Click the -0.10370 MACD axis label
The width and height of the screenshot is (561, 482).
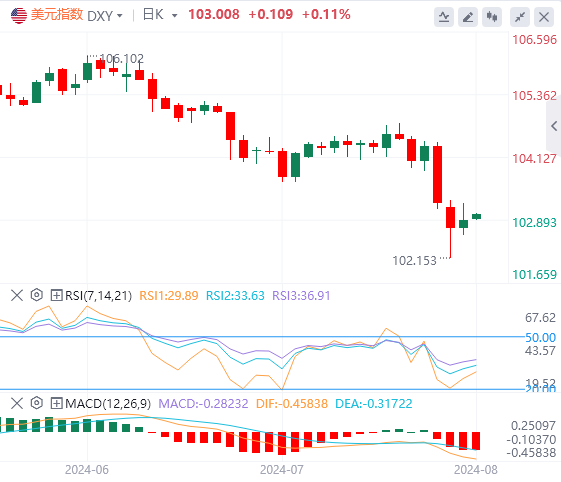pyautogui.click(x=531, y=439)
